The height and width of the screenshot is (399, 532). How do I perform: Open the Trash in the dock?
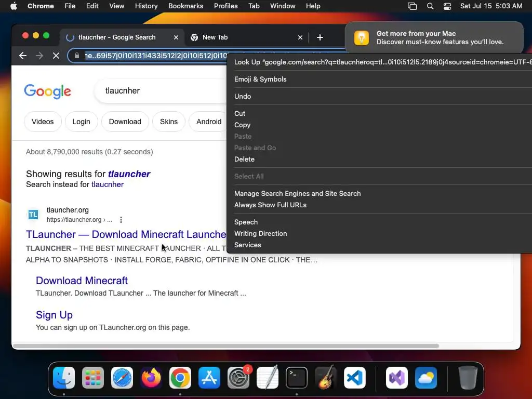point(468,378)
